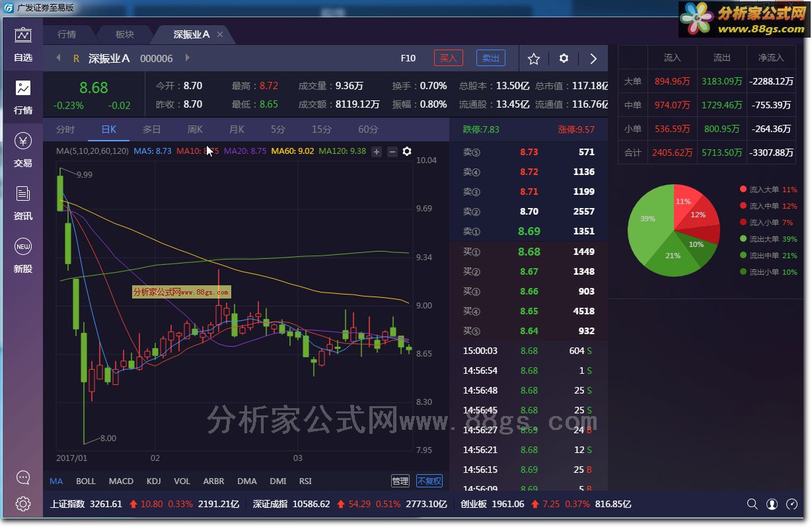Click the 卖① ask price 8.69 row
Image resolution: width=812 pixels, height=527 pixels.
(x=529, y=231)
